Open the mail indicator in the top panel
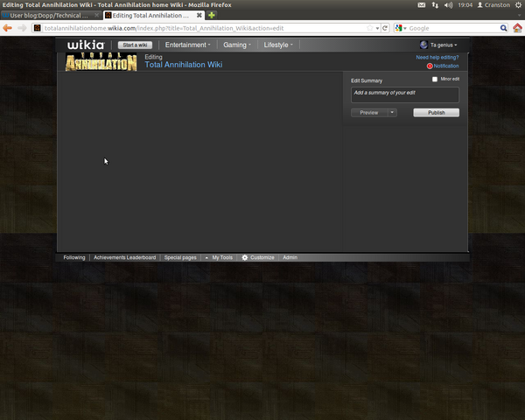This screenshot has height=420, width=525. (x=422, y=5)
